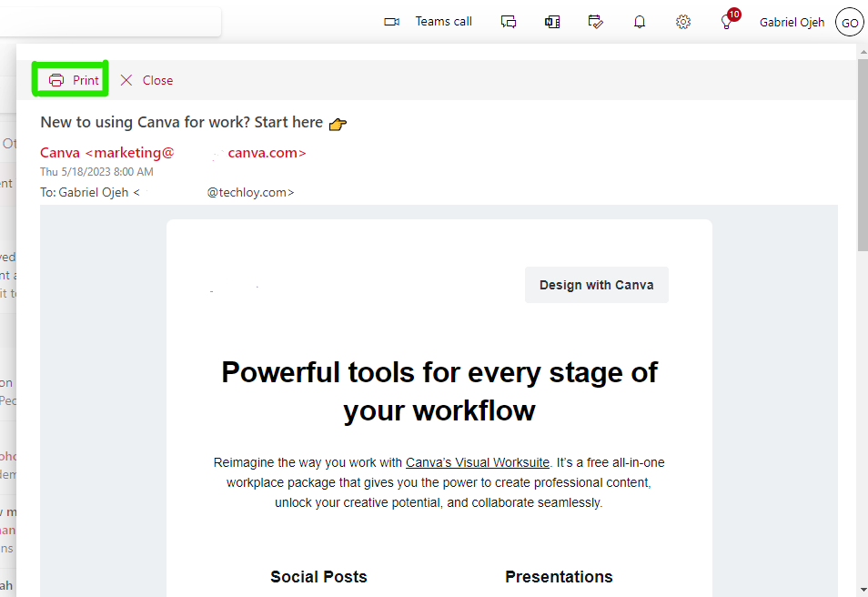Open My Day calendar check icon

596,22
